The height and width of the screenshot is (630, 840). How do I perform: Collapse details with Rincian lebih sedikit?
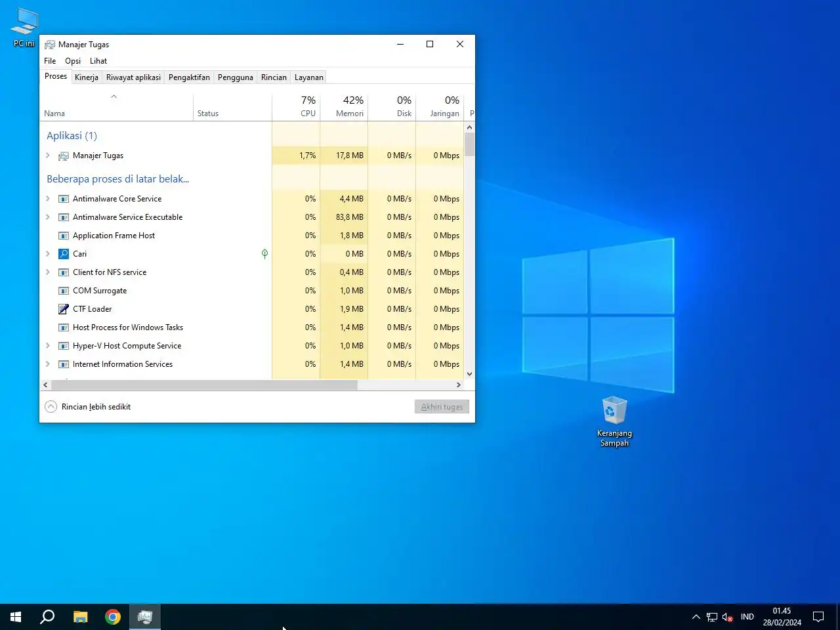(88, 407)
